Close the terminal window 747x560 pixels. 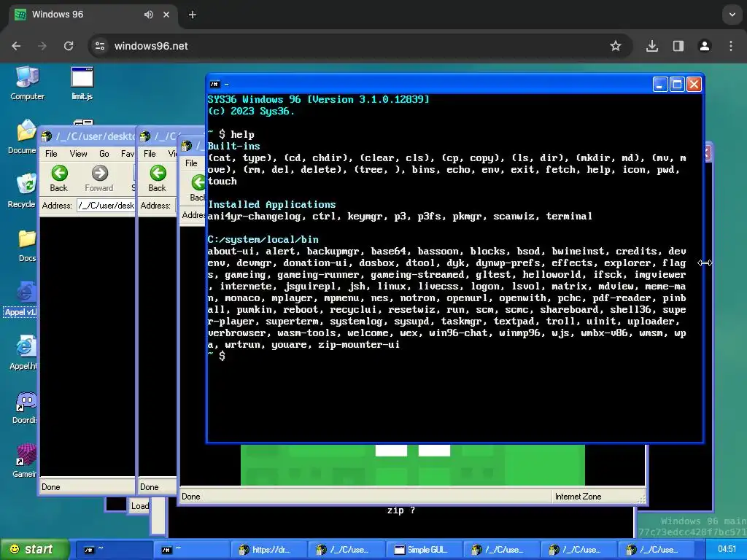694,85
